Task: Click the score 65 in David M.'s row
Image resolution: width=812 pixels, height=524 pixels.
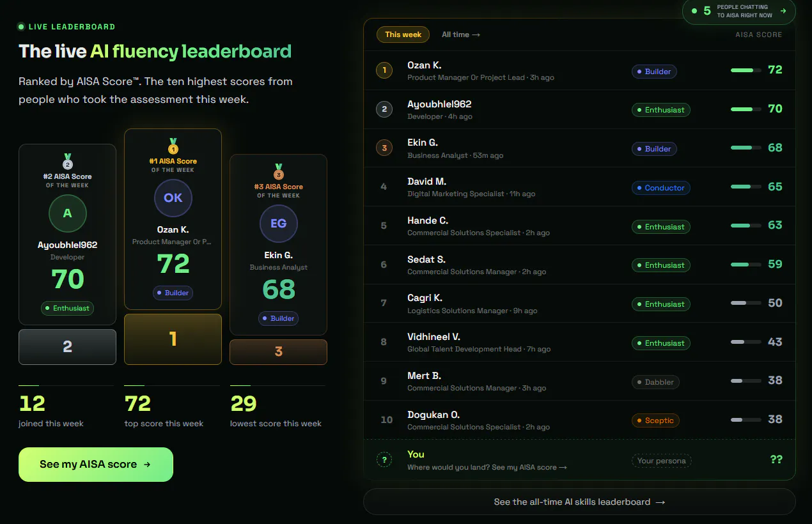Action: (775, 187)
